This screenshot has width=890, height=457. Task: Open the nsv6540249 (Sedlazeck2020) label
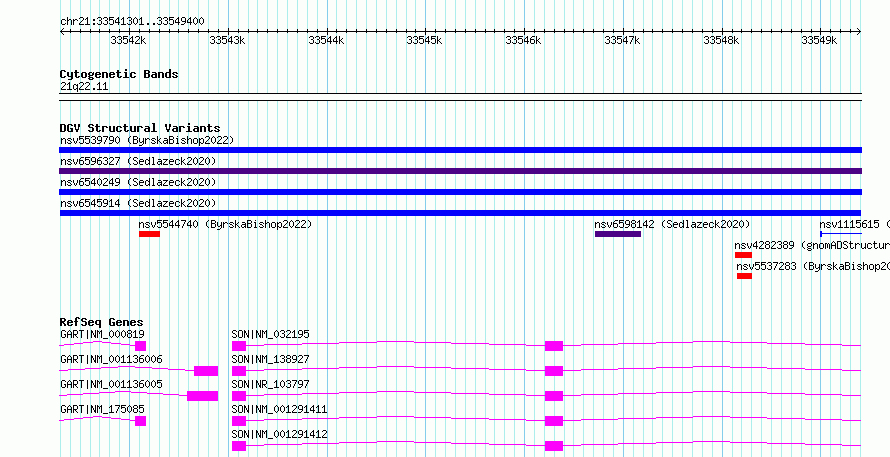point(138,182)
